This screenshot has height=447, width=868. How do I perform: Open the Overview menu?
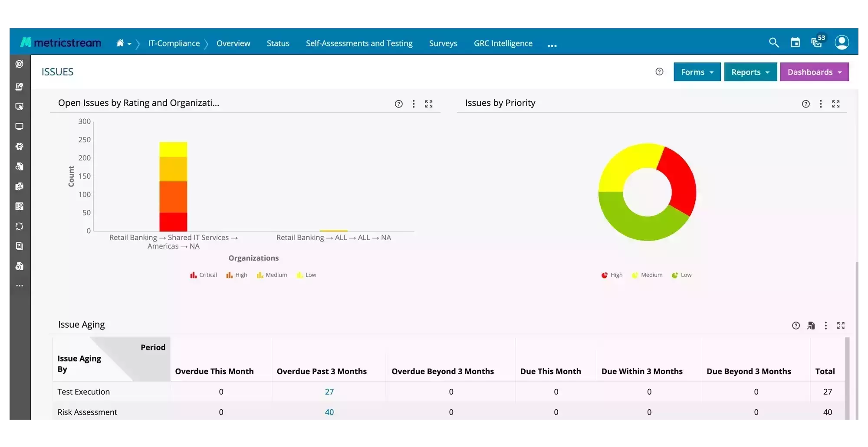[233, 43]
